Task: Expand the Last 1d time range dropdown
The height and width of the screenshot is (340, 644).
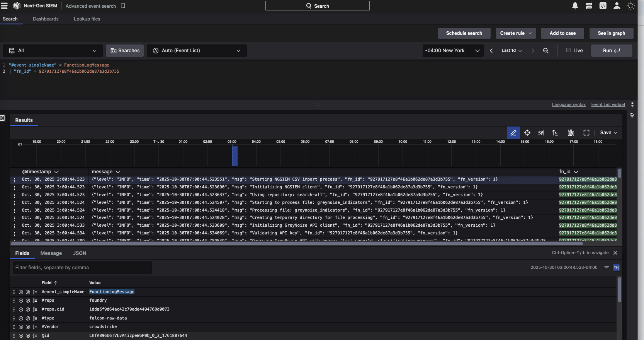Action: click(x=511, y=51)
